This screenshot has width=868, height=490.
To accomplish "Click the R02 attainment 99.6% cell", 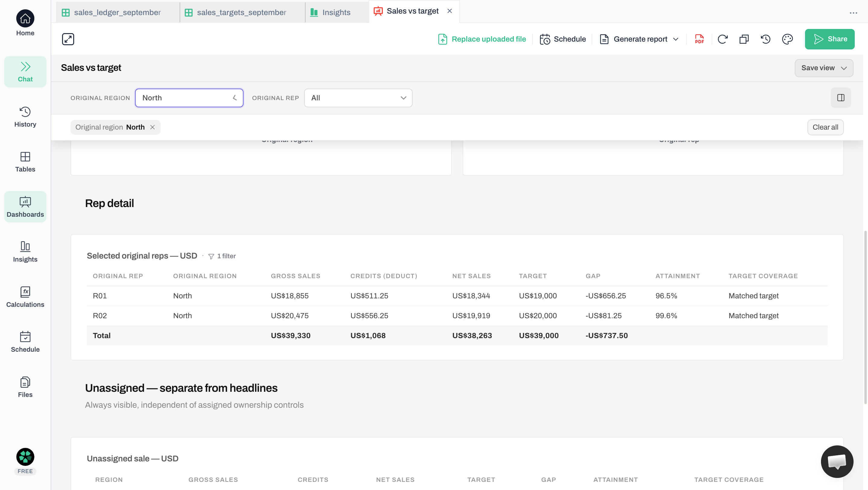I will (666, 316).
